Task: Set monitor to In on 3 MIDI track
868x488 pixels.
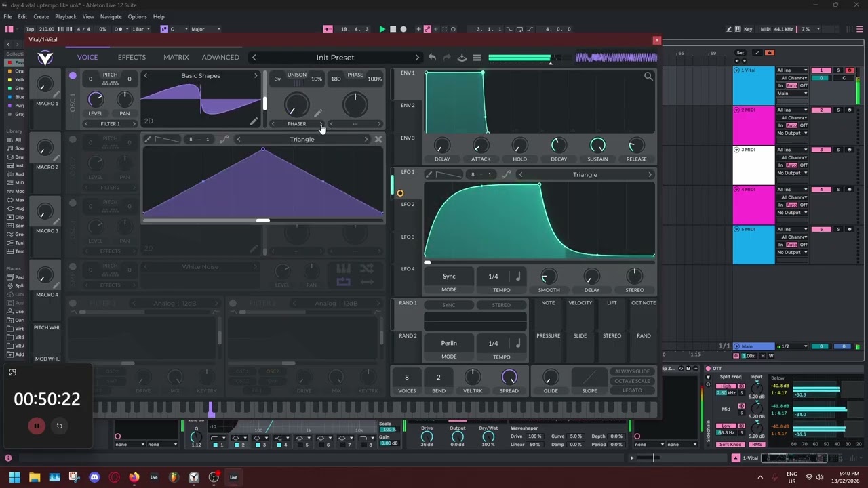Action: tap(781, 165)
